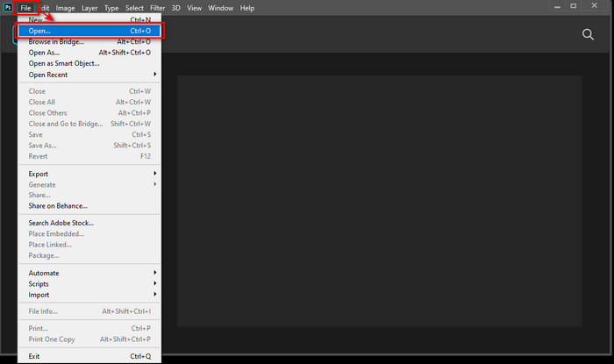Expand the Scripts submenu
Viewport: 614px width, 364px height.
click(x=89, y=284)
